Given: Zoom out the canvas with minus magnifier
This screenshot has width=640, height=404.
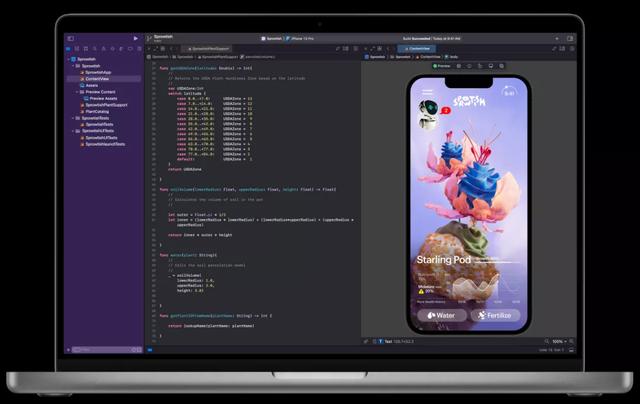Looking at the screenshot, I should (547, 341).
